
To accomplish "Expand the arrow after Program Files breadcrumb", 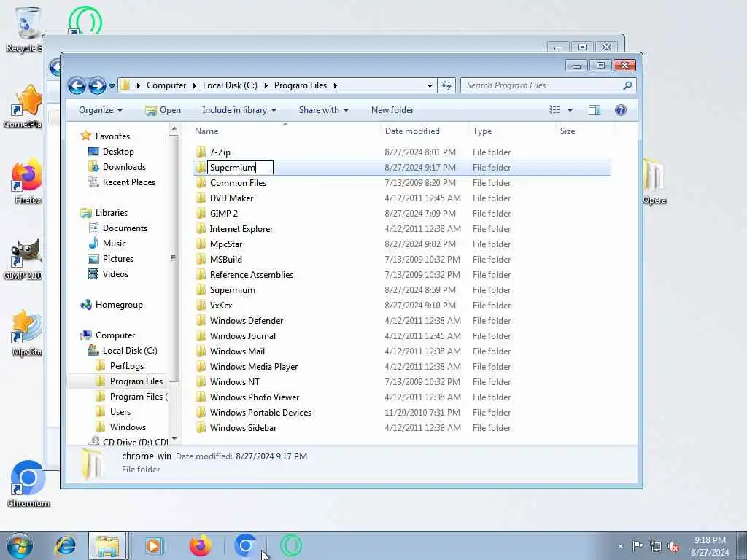I will pyautogui.click(x=336, y=86).
